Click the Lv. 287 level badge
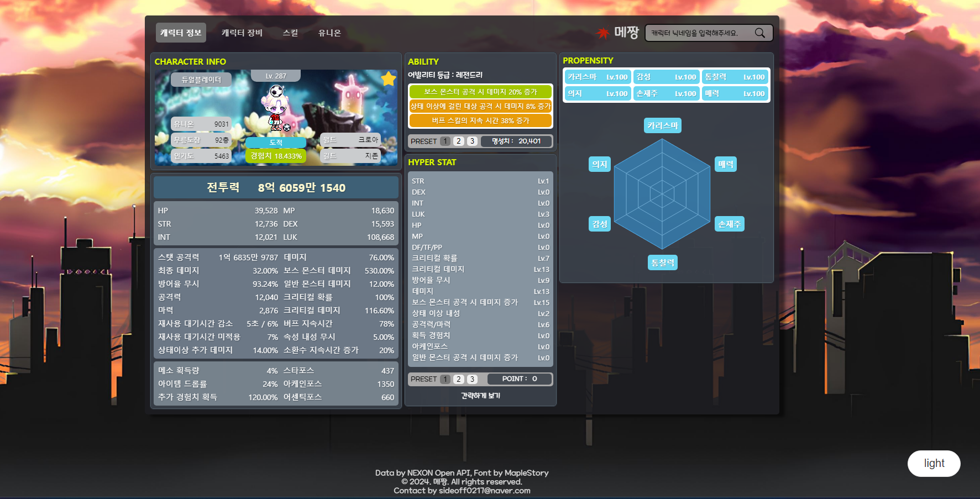This screenshot has height=499, width=980. (x=276, y=76)
